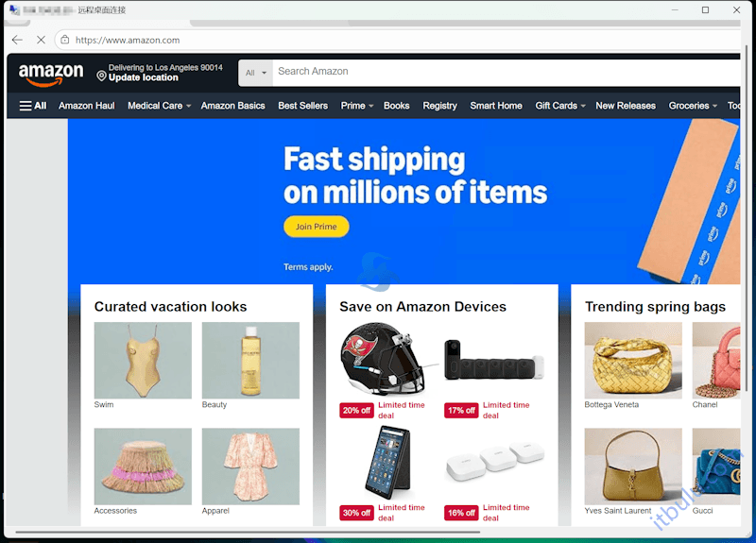Click the horizontal scrollbar at bottom
The image size is (756, 543).
248,533
